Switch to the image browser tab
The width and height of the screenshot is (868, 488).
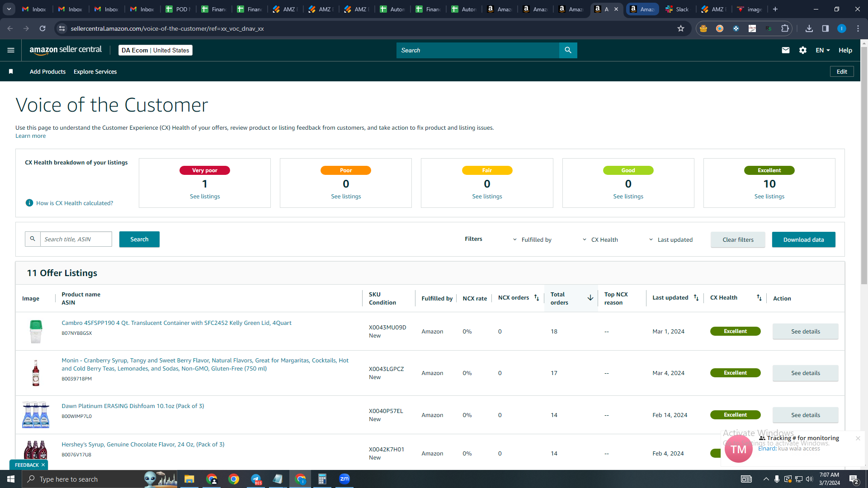[x=749, y=9]
